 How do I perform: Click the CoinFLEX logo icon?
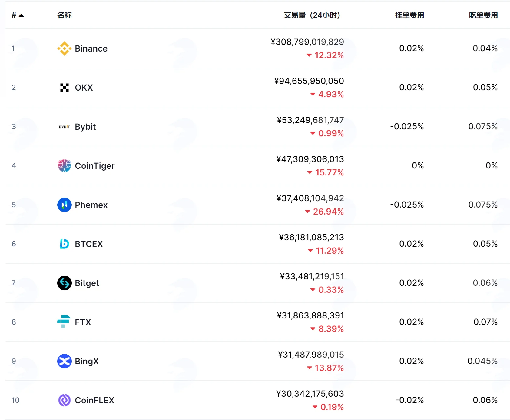click(x=64, y=400)
